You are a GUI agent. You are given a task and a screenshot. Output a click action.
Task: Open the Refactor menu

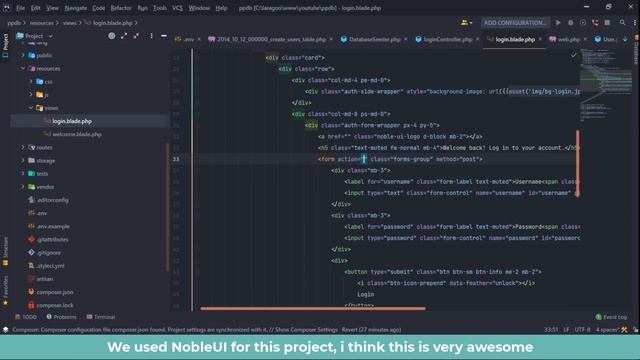[x=121, y=8]
